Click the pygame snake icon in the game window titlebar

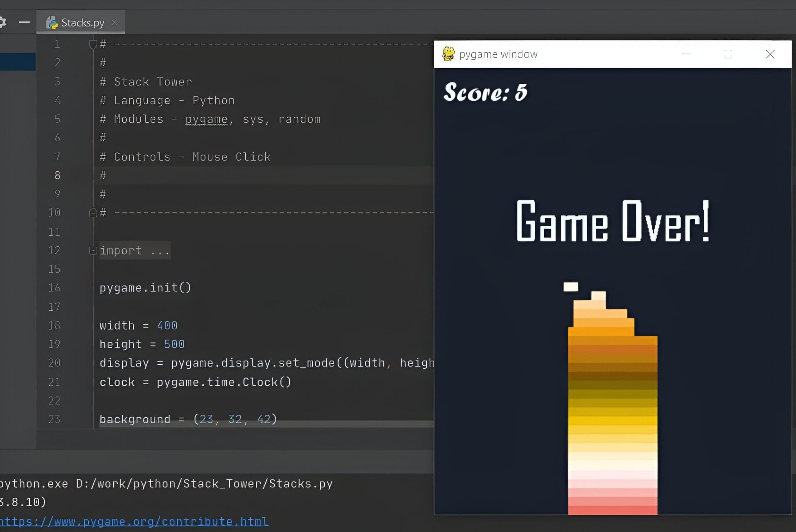[x=448, y=54]
